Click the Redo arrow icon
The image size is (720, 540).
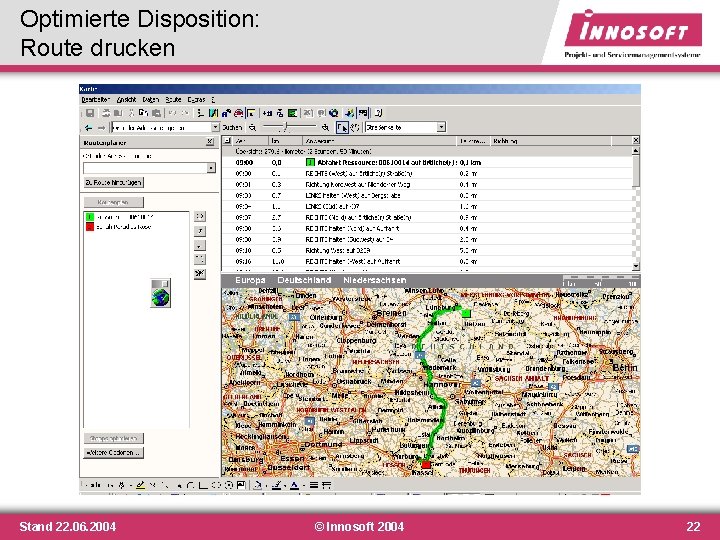[x=185, y=113]
